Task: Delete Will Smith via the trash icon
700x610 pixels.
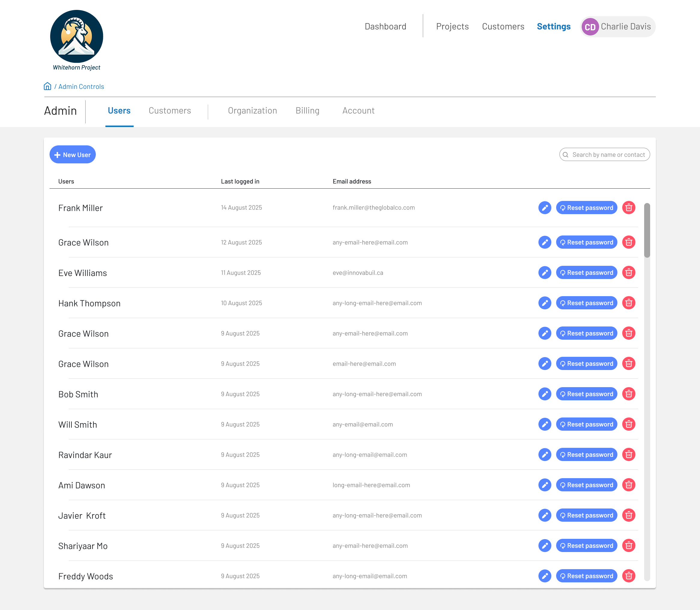Action: [629, 424]
